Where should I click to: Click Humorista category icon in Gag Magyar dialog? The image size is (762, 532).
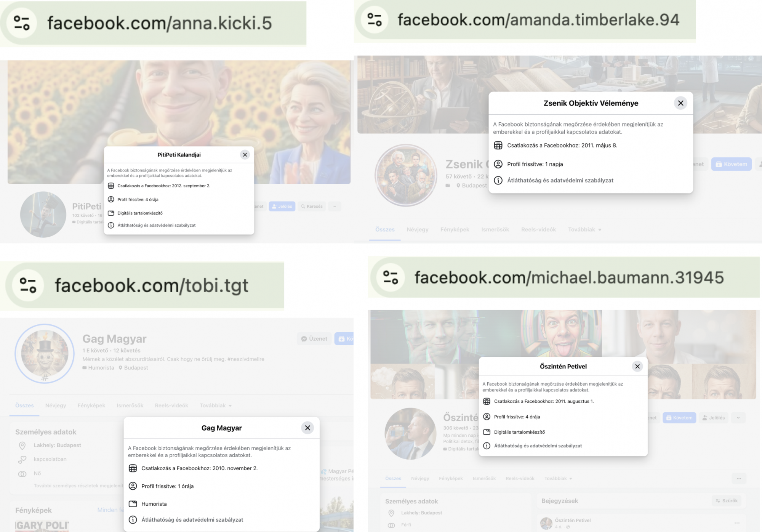tap(133, 504)
